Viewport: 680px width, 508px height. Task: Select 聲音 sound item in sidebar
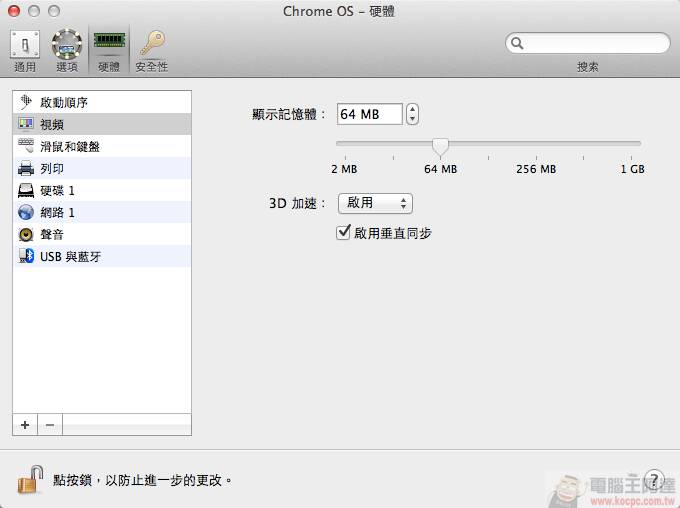point(102,235)
